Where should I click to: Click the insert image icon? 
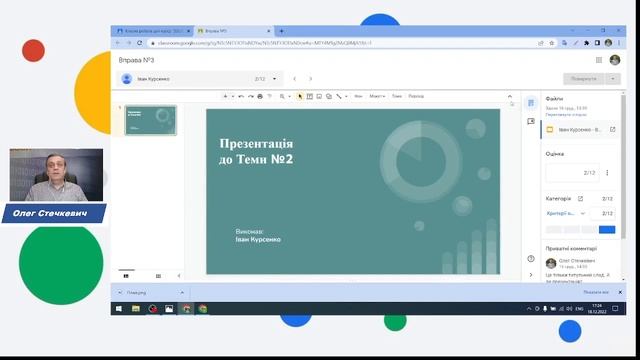coord(319,96)
